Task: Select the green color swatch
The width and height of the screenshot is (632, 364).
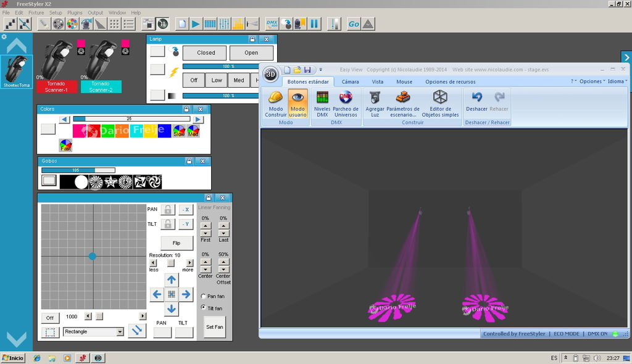Action: coord(108,131)
